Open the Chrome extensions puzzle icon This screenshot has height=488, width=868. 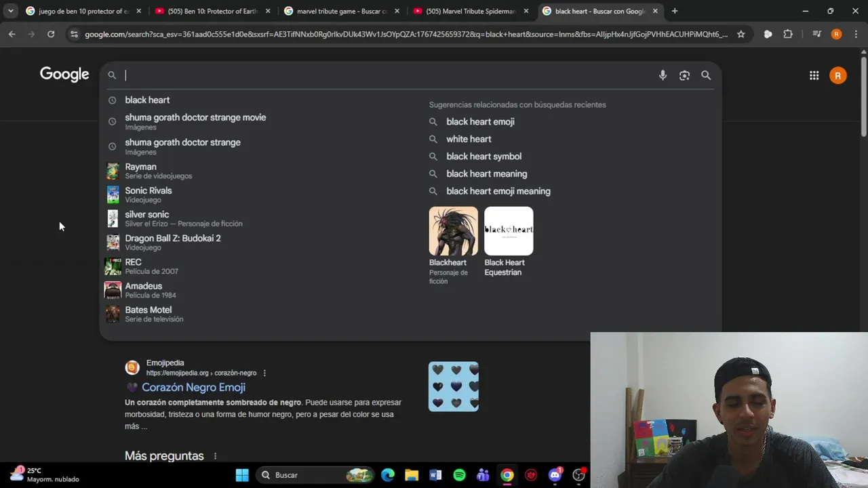coord(788,34)
